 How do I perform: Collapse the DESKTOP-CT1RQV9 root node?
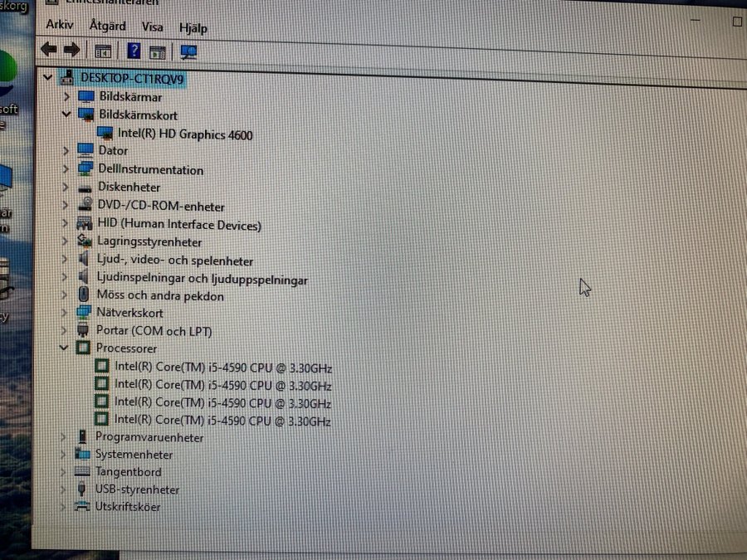point(47,78)
